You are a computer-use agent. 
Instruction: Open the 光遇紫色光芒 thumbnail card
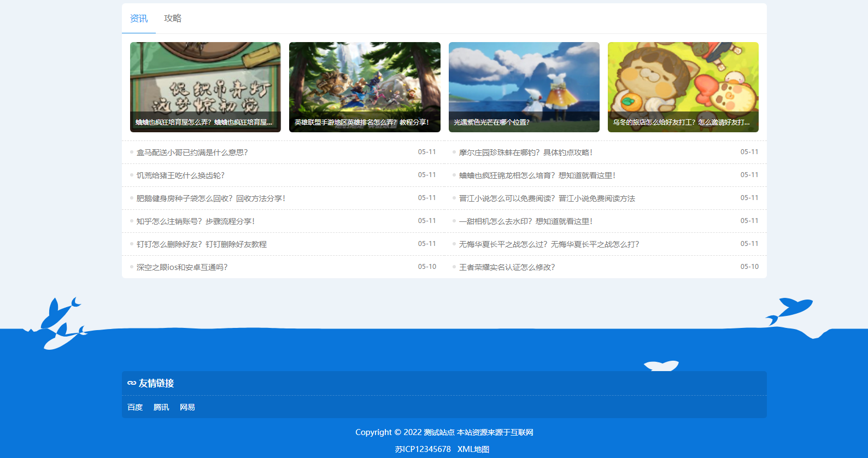point(524,87)
